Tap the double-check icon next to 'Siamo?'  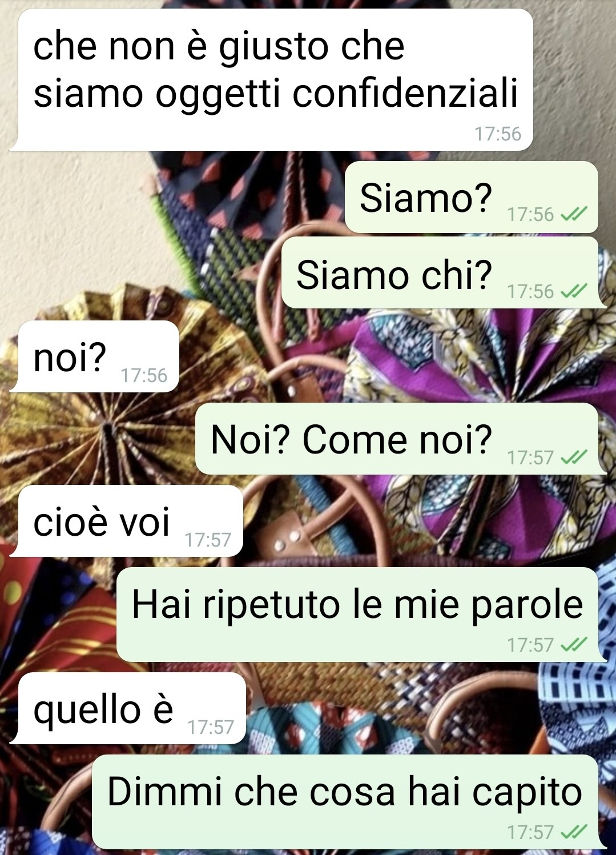[574, 214]
